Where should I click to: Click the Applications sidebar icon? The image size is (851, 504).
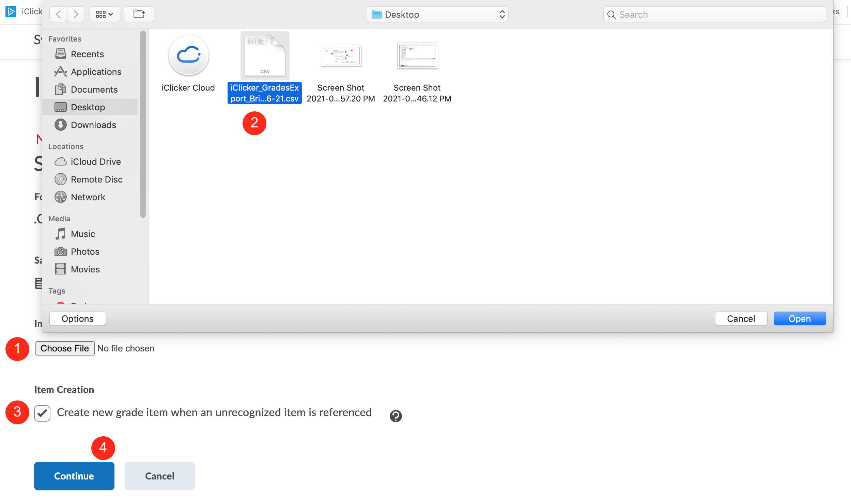[x=61, y=72]
